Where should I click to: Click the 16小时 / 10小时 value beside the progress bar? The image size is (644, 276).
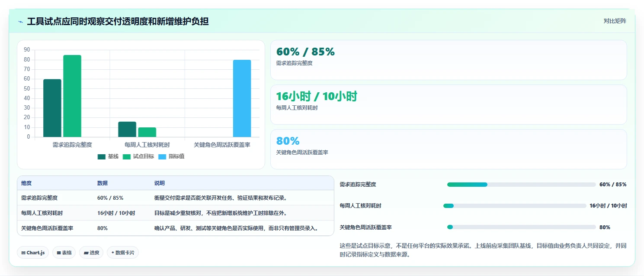pos(608,206)
